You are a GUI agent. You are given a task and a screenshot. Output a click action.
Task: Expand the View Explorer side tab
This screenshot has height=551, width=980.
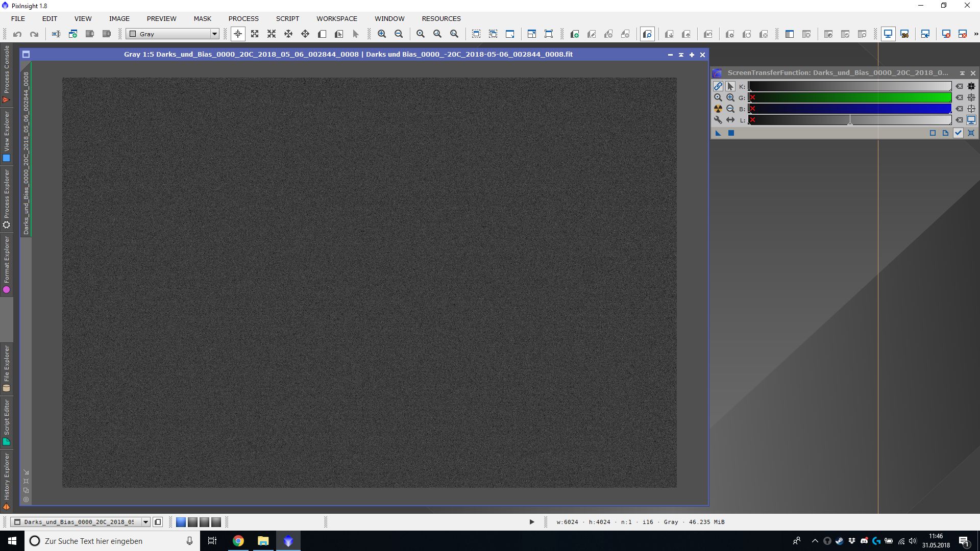tap(7, 137)
